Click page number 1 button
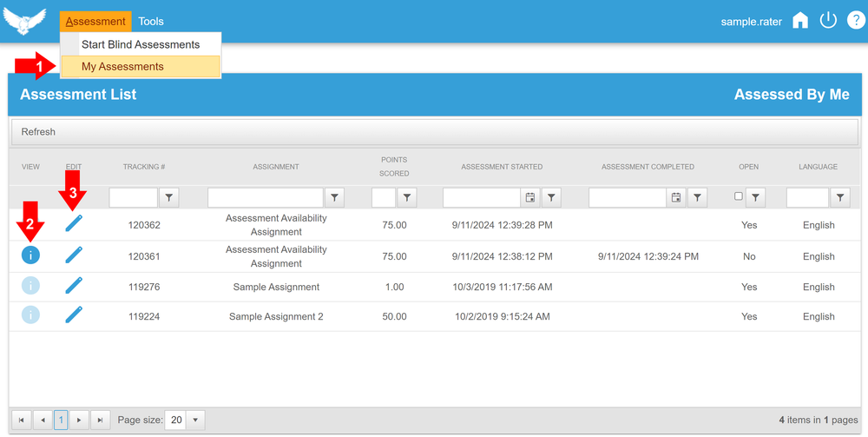 click(61, 420)
